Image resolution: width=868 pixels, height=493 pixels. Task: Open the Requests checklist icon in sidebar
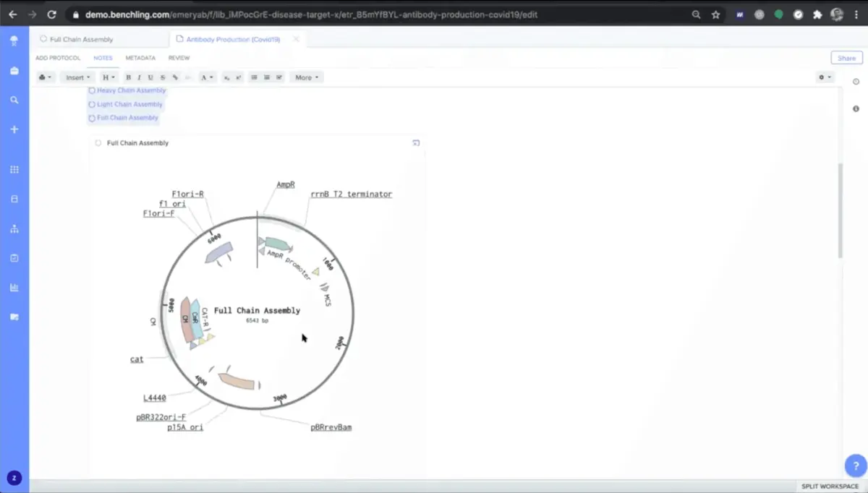pos(14,258)
